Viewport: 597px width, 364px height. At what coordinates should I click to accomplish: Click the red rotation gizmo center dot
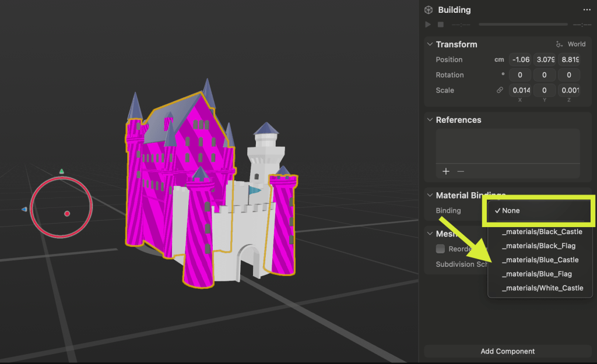coord(67,214)
